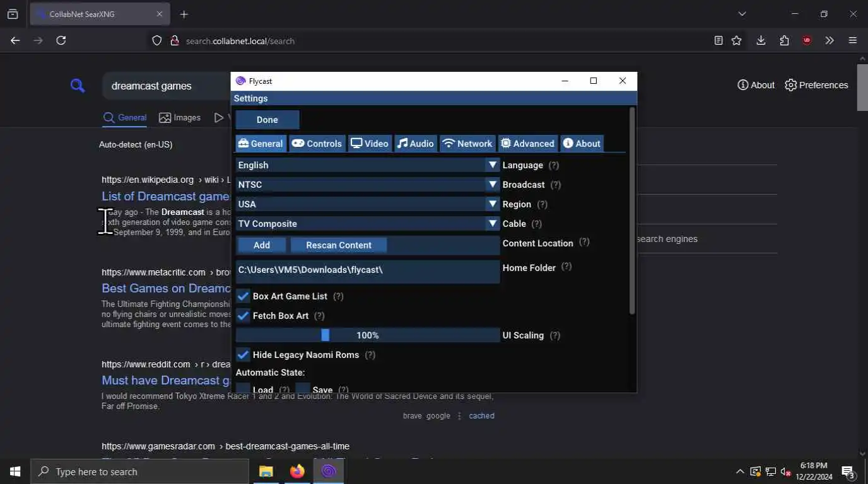Select the Images search category
Image resolution: width=868 pixels, height=484 pixels.
click(180, 118)
